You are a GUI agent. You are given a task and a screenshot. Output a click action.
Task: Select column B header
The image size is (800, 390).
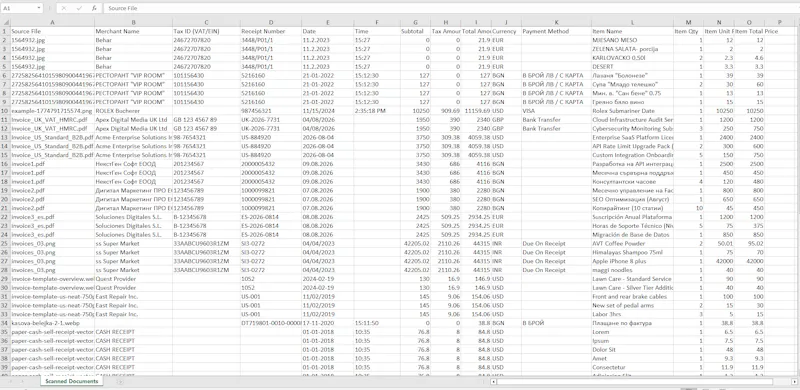coord(133,22)
